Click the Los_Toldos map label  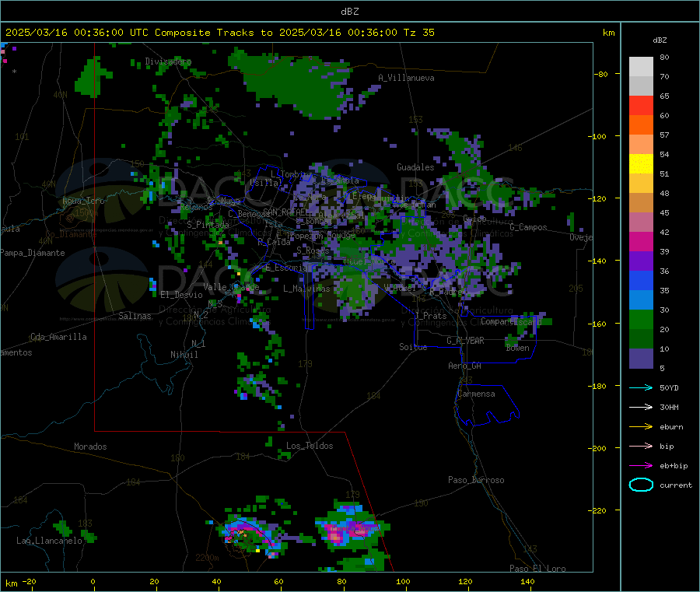310,446
